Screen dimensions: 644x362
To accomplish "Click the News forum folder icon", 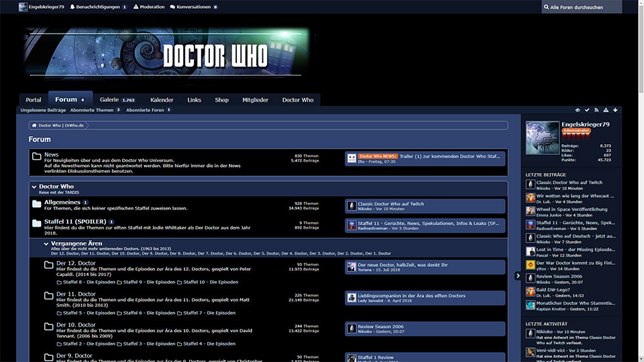I will 36,156.
